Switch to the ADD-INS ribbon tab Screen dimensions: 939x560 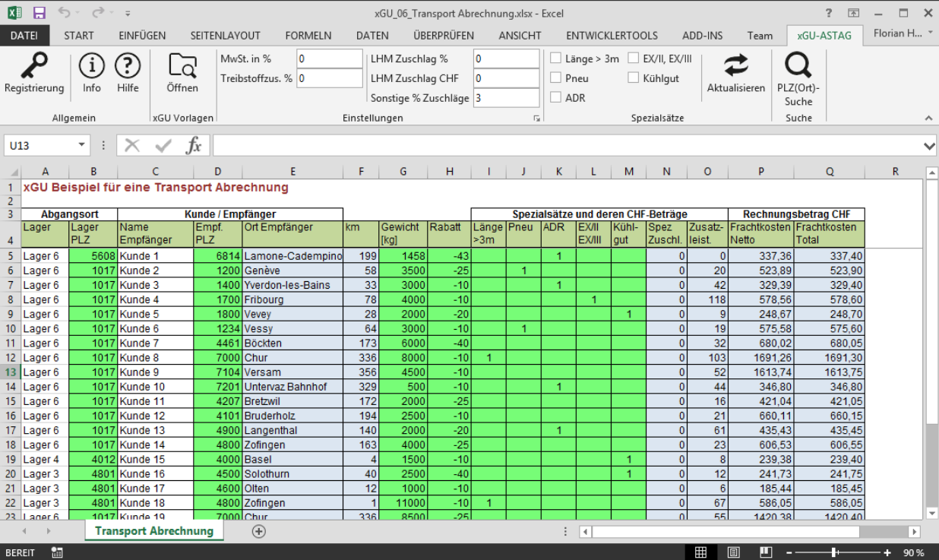point(703,35)
